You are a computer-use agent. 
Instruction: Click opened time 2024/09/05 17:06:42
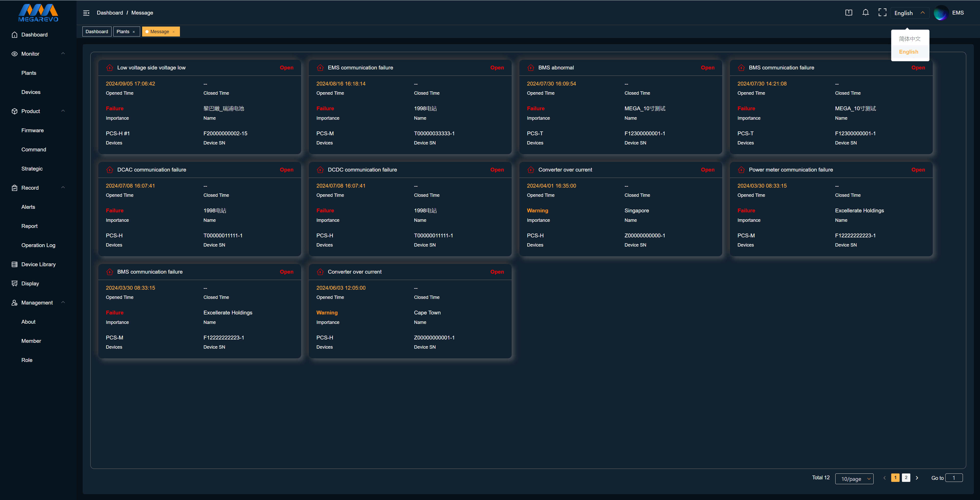coord(130,84)
